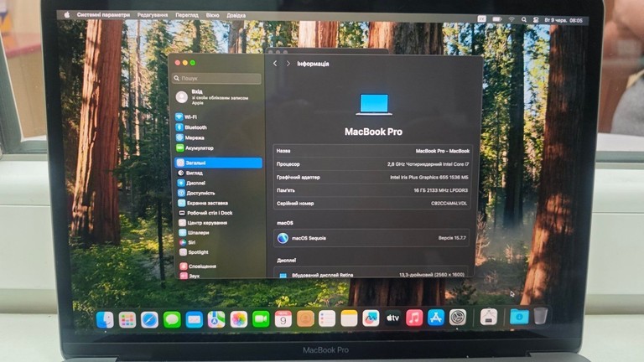The width and height of the screenshot is (644, 362).
Task: Open Calendar from the Dock
Action: (283, 319)
